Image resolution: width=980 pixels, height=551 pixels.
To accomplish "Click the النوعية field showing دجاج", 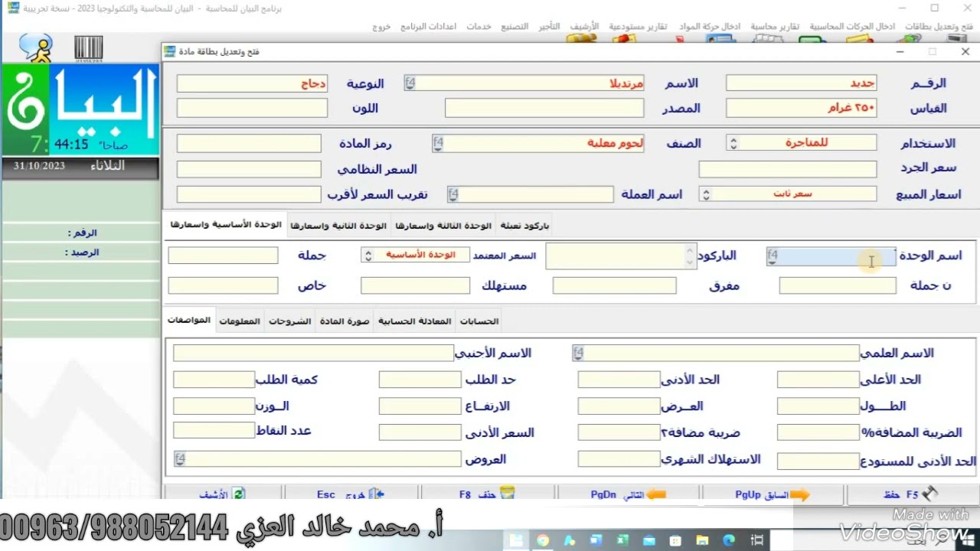I will coord(252,83).
